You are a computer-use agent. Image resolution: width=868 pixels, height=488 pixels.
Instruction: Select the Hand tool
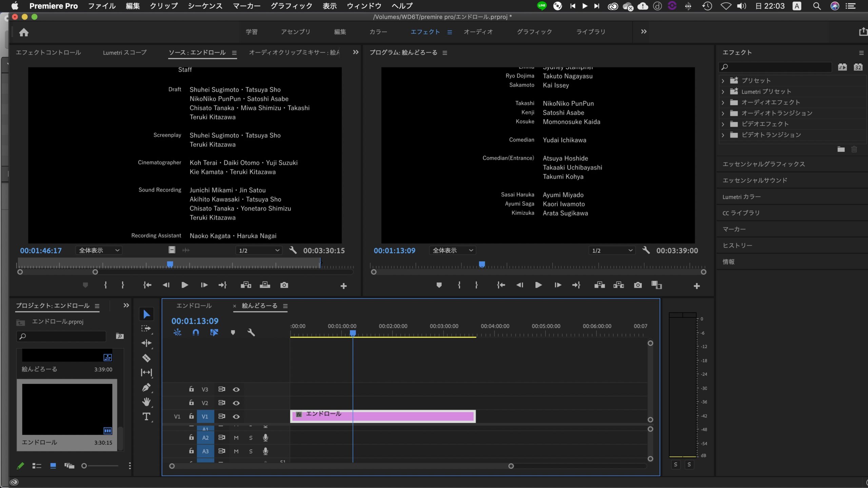pos(146,402)
